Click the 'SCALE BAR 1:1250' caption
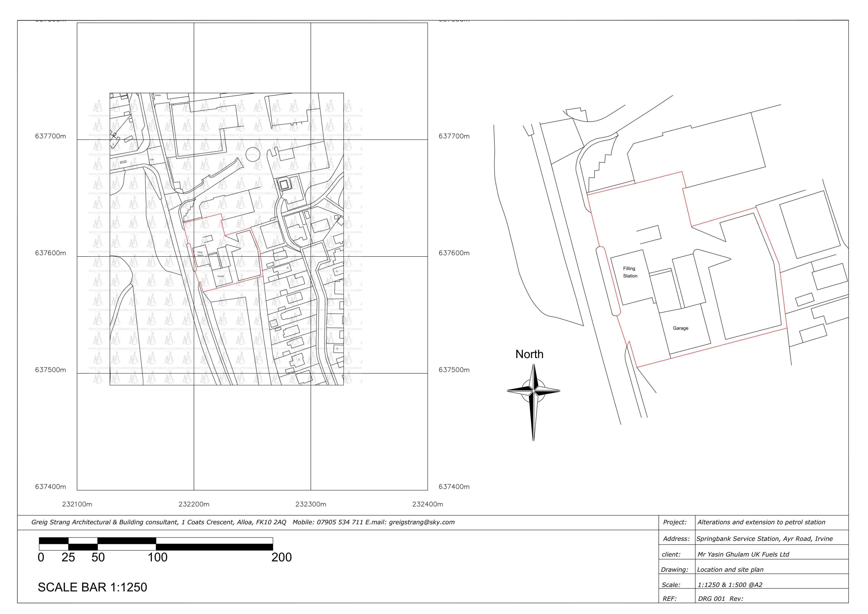The width and height of the screenshot is (868, 614). (92, 587)
